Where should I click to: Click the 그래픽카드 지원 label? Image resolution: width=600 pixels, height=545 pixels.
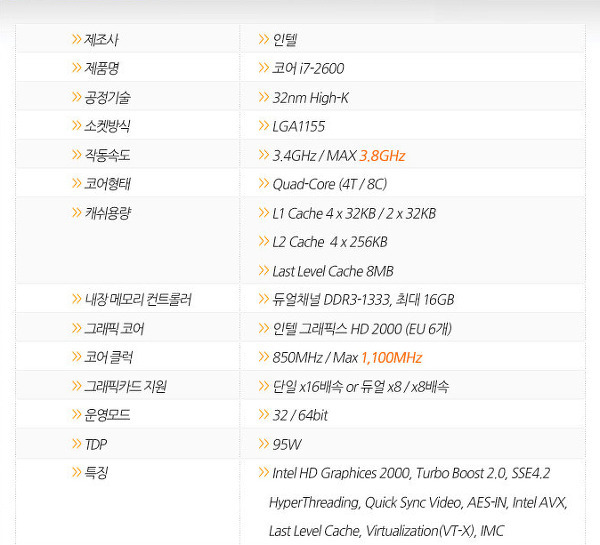click(126, 386)
